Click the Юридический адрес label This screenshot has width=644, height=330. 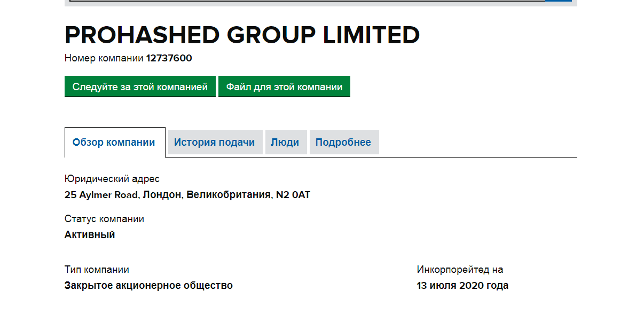[x=112, y=179]
